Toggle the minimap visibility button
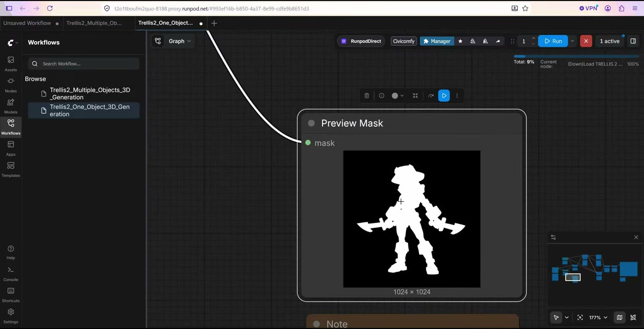644x329 pixels. pyautogui.click(x=619, y=317)
